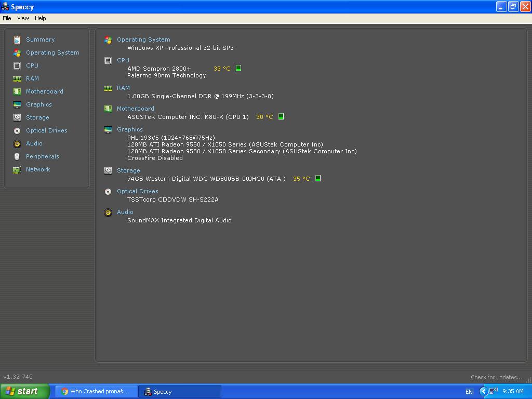Go to Operating System section in sidebar
Viewport: 532px width, 399px height.
coord(52,52)
